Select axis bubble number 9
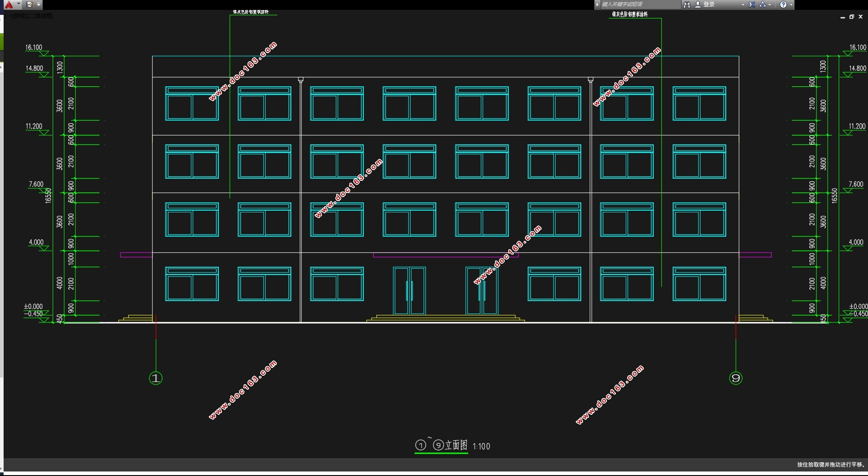The height and width of the screenshot is (476, 868). tap(736, 378)
